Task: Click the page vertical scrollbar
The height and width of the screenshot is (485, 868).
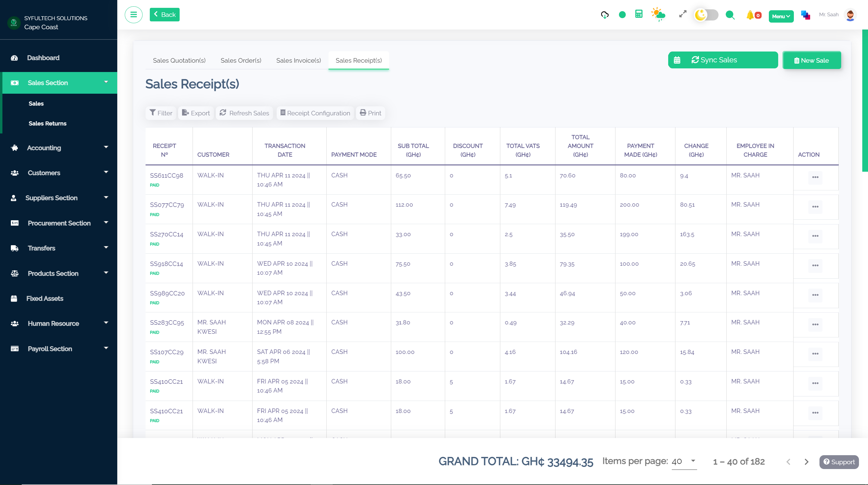Action: click(865, 101)
